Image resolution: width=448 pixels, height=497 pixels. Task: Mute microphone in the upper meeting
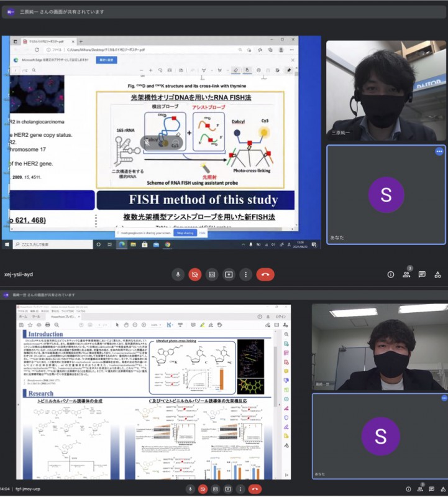tap(178, 274)
